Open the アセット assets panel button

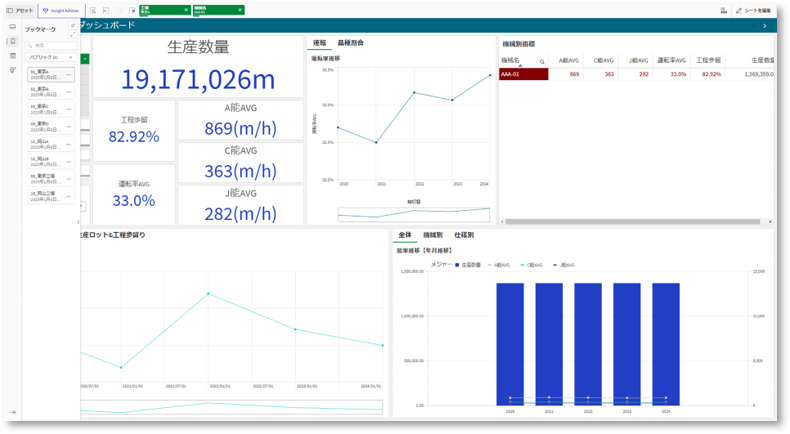click(x=20, y=11)
